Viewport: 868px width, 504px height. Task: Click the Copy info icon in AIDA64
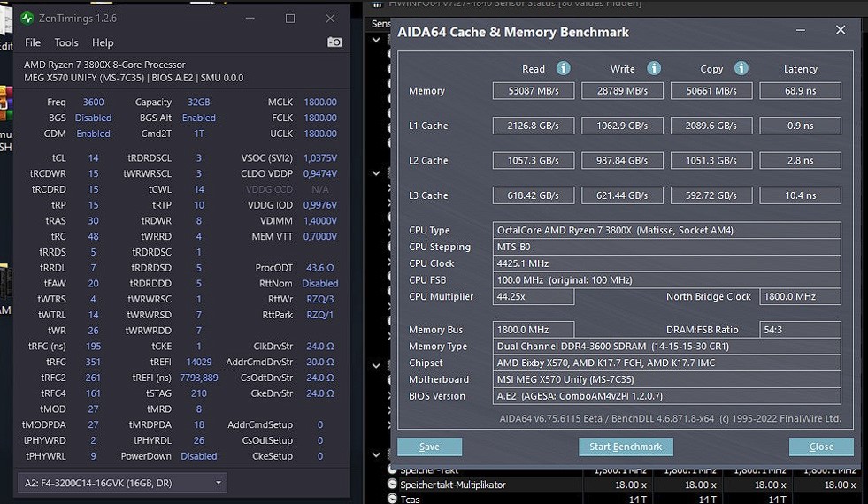click(741, 68)
